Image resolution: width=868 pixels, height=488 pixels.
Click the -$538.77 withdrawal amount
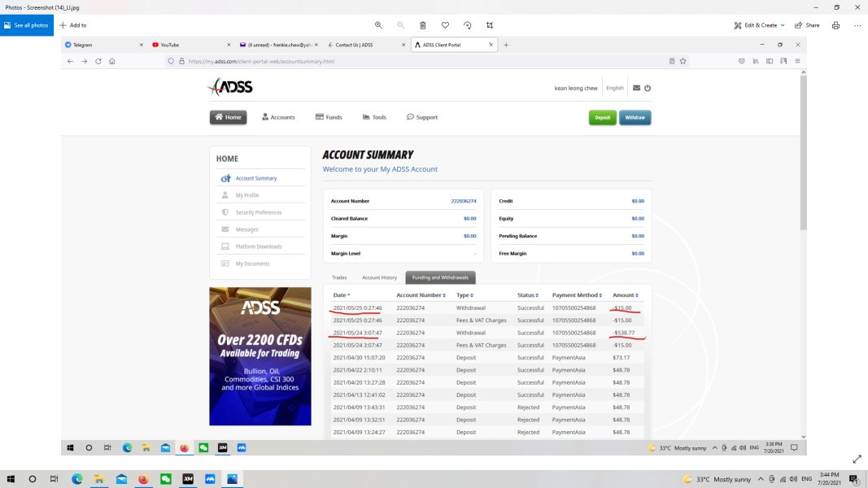pyautogui.click(x=623, y=333)
